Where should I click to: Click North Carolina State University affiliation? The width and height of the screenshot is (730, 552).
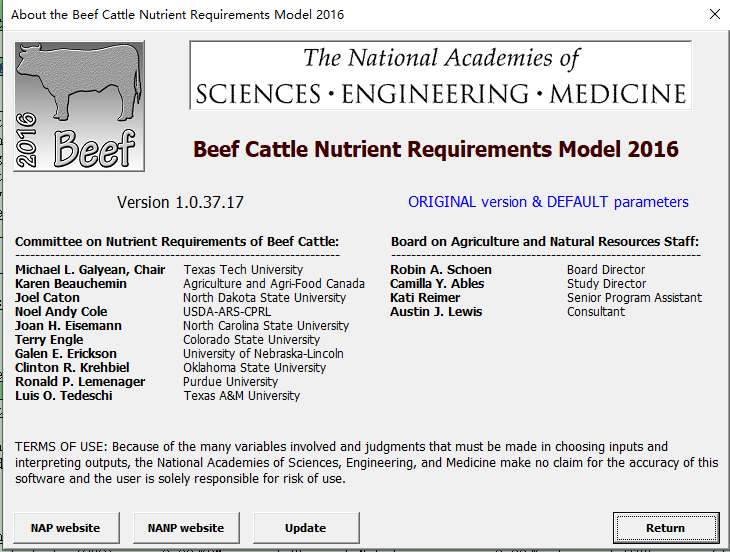[x=266, y=326]
